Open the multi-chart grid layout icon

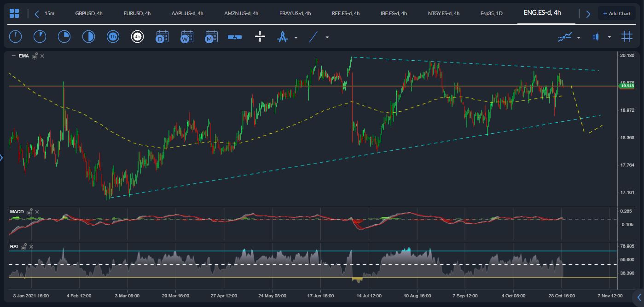click(x=627, y=37)
